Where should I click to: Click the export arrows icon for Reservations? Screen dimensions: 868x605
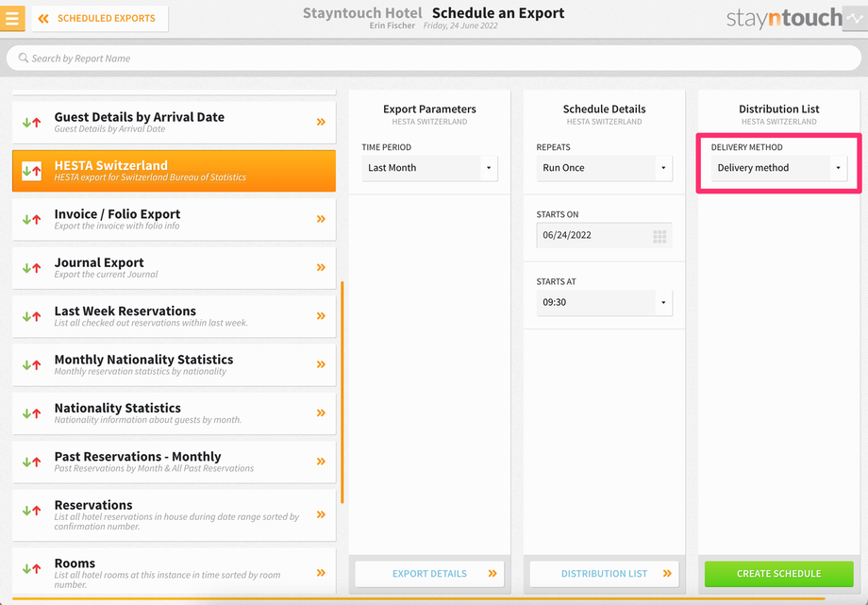pyautogui.click(x=31, y=511)
